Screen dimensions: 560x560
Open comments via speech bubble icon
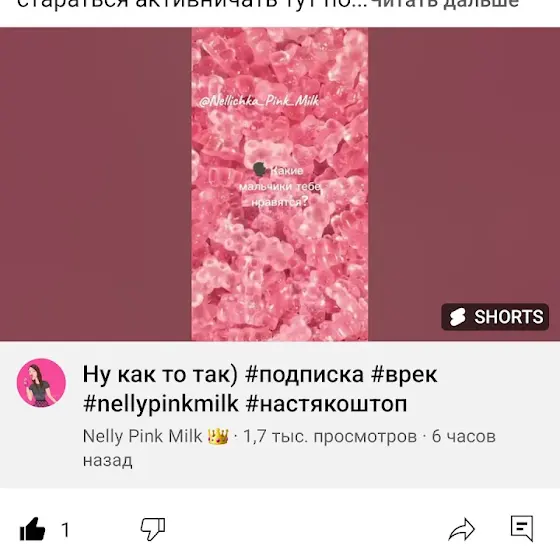[522, 528]
